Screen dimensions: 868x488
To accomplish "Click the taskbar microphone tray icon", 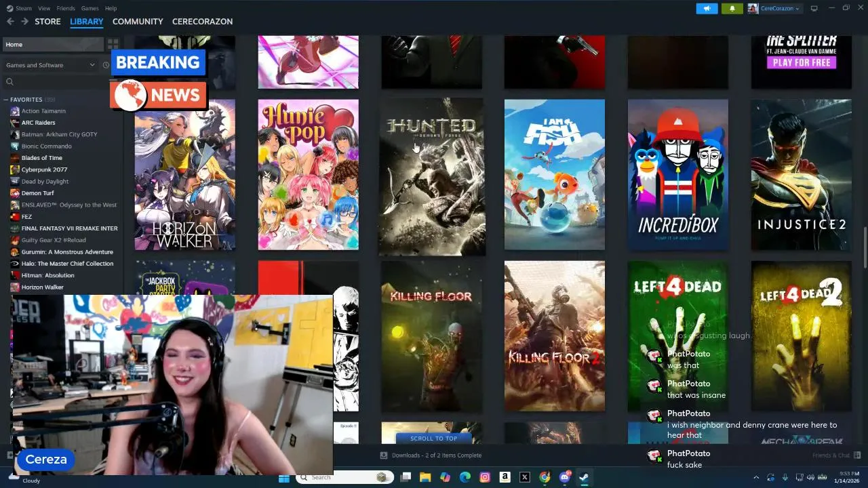I will [785, 477].
